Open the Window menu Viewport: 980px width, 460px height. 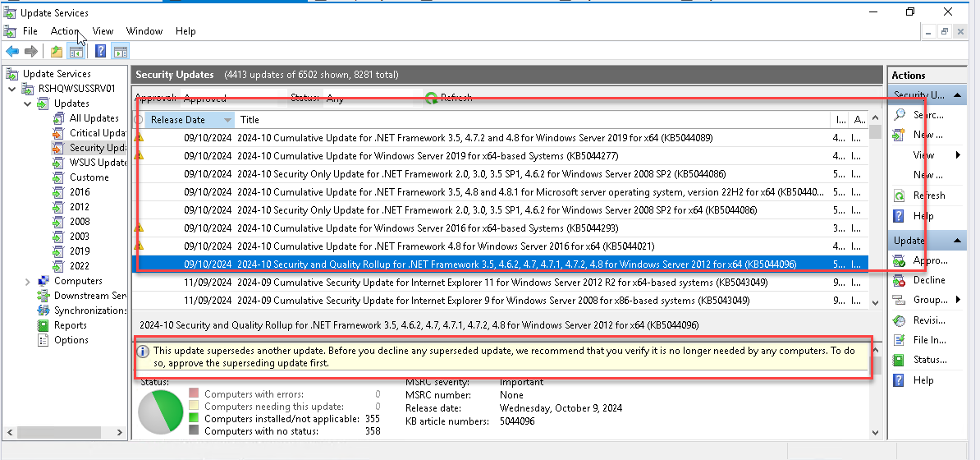pos(144,30)
